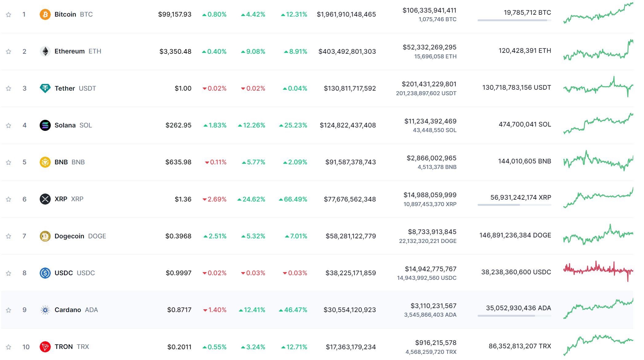644x360 pixels.
Task: Click the Solana logo icon
Action: click(x=45, y=125)
